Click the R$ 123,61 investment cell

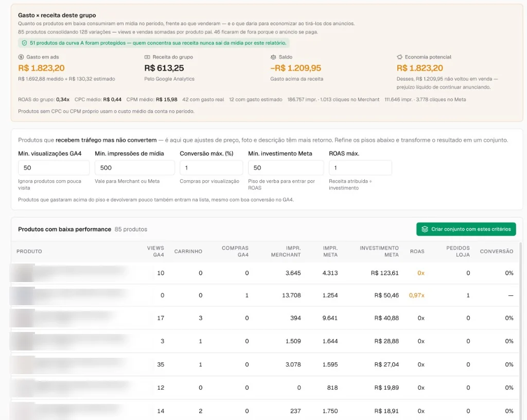385,273
